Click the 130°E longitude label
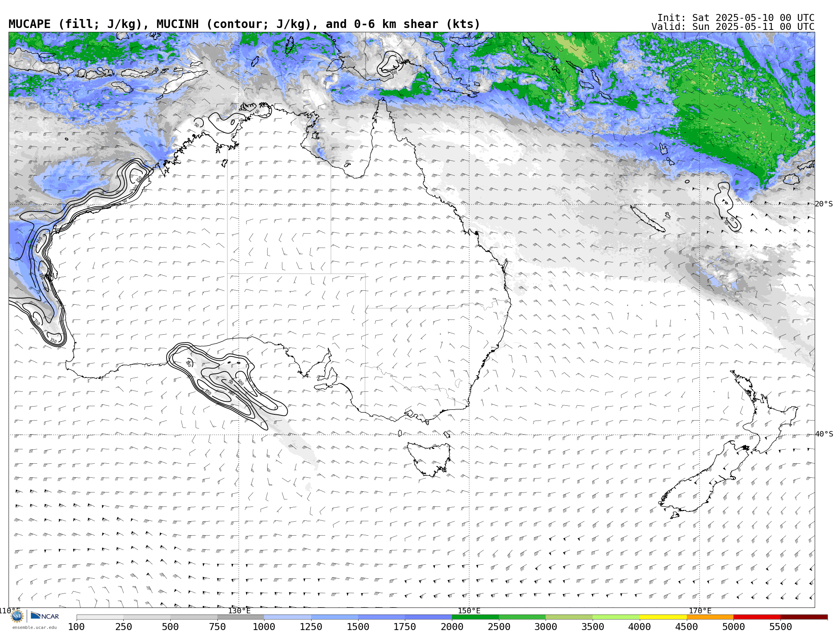 (x=239, y=611)
